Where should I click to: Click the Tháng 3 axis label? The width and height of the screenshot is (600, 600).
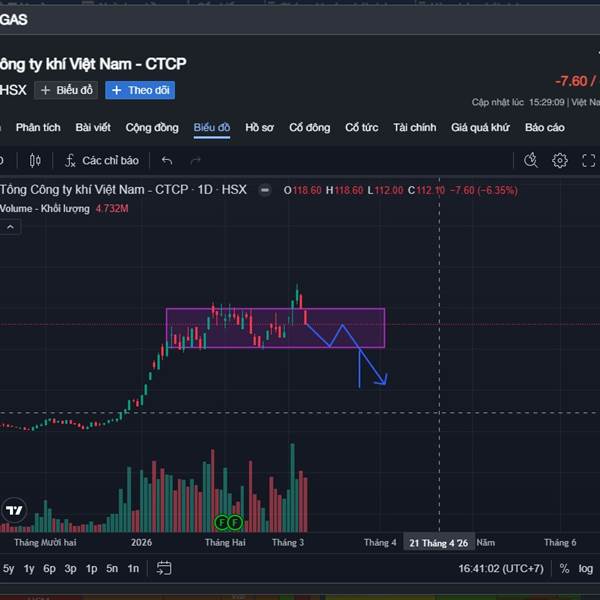288,543
